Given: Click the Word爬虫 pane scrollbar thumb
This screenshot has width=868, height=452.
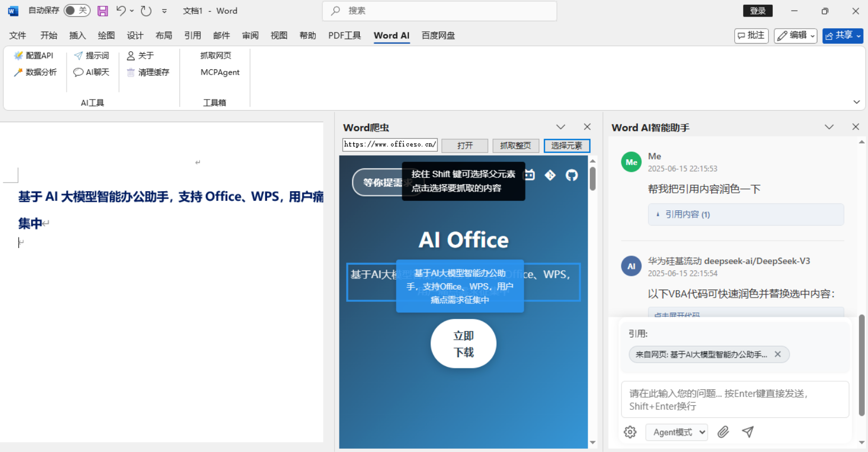Looking at the screenshot, I should pos(593,178).
